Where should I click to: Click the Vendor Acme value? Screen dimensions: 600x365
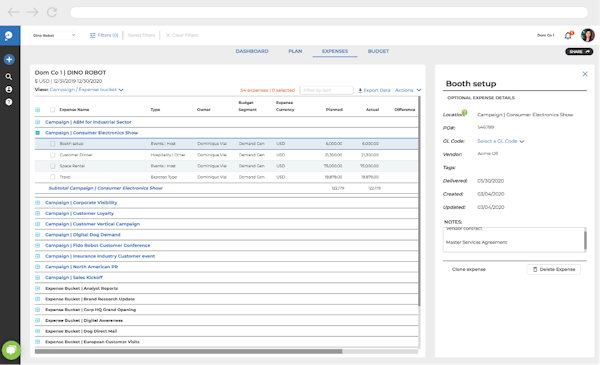[488, 154]
